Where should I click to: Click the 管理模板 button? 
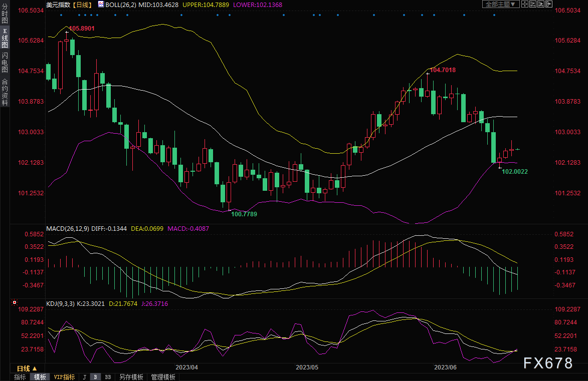pos(163,377)
